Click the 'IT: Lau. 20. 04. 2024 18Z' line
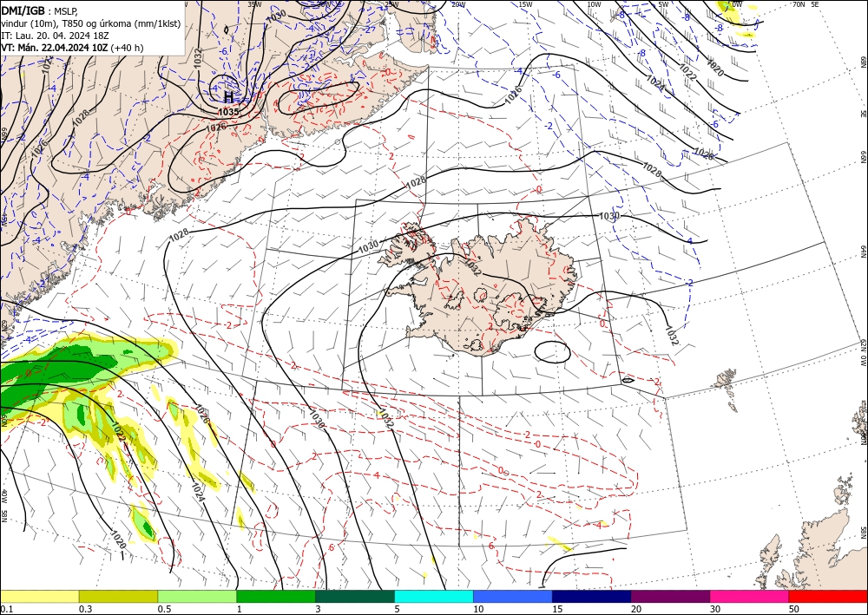Screen dimensions: 868x615 (53, 36)
